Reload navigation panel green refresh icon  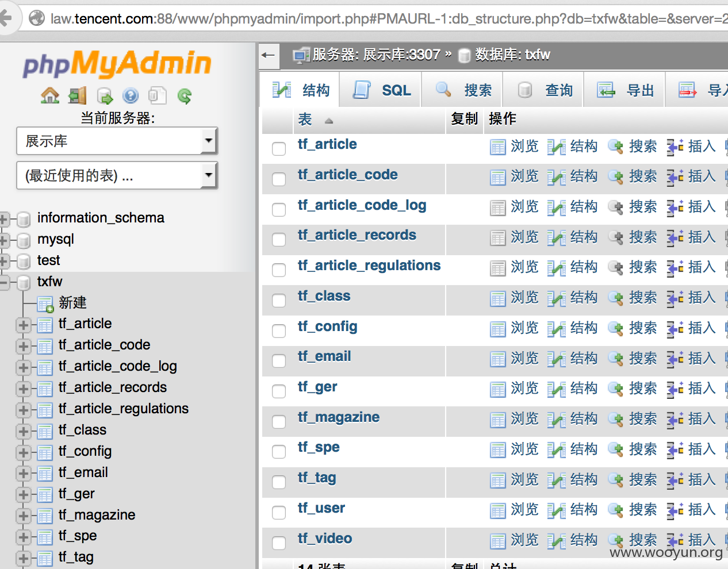[185, 95]
